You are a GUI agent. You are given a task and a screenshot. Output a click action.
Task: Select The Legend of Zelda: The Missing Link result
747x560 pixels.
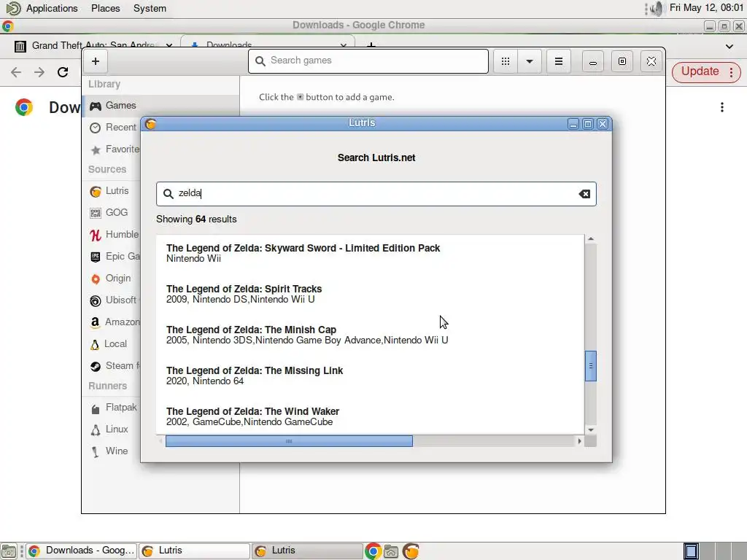pyautogui.click(x=370, y=376)
